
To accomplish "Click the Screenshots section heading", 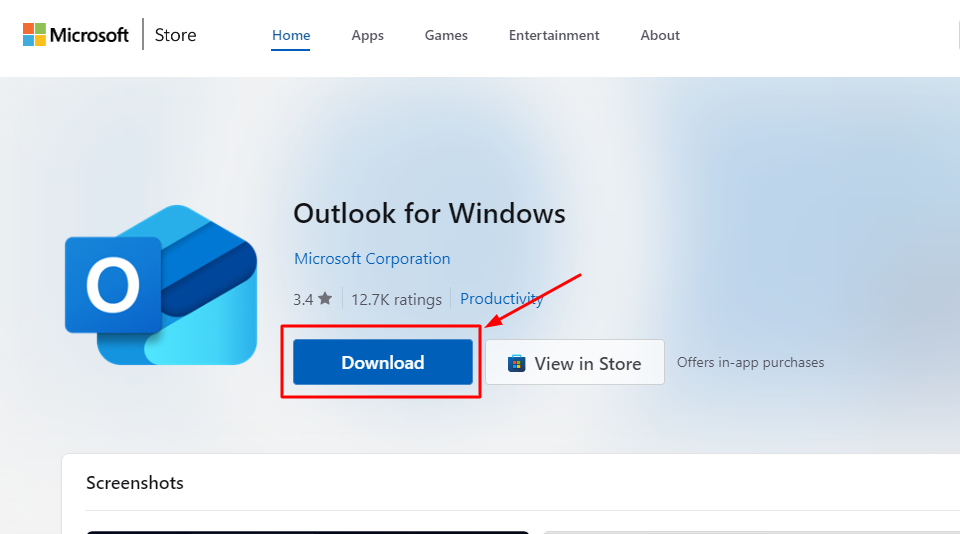I will (x=135, y=483).
